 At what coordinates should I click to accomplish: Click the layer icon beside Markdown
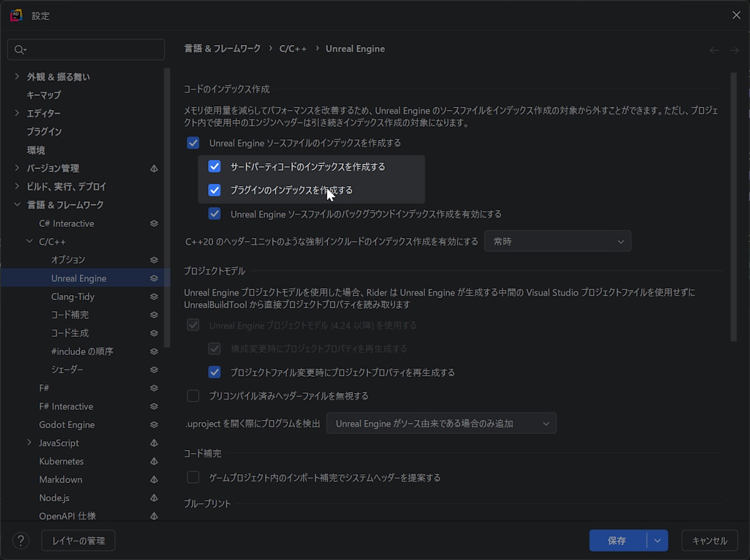point(154,480)
